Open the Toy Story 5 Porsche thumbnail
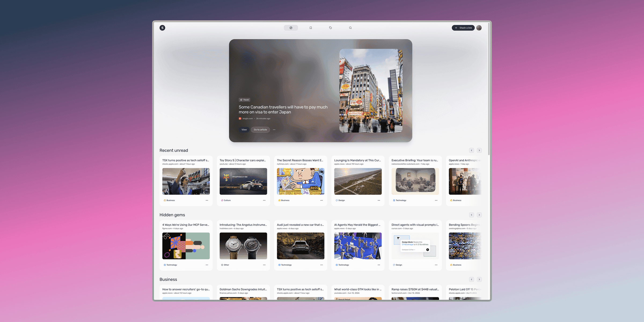This screenshot has width=644, height=322. (243, 181)
